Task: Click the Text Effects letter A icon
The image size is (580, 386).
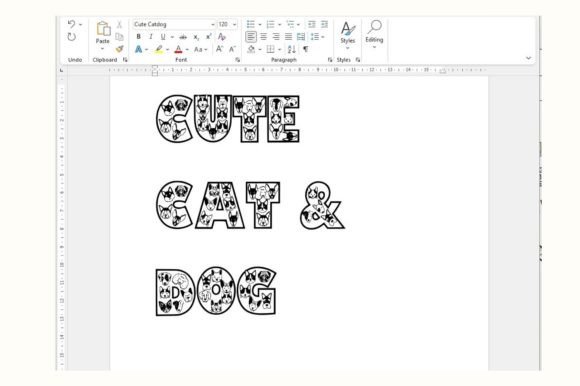Action: pos(138,49)
